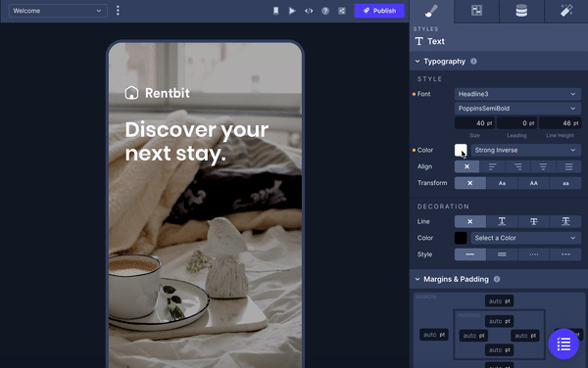This screenshot has height=368, width=588.
Task: Click the T Text element type icon
Action: (x=418, y=41)
